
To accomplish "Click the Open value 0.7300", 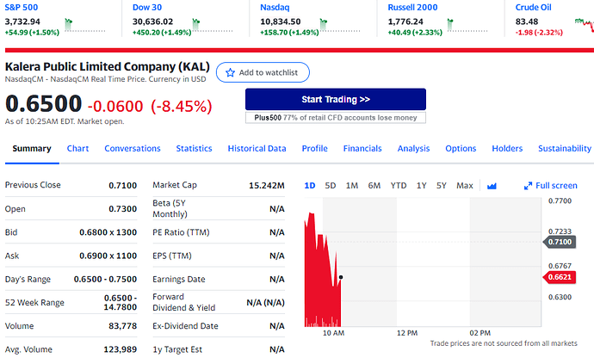I will (123, 209).
